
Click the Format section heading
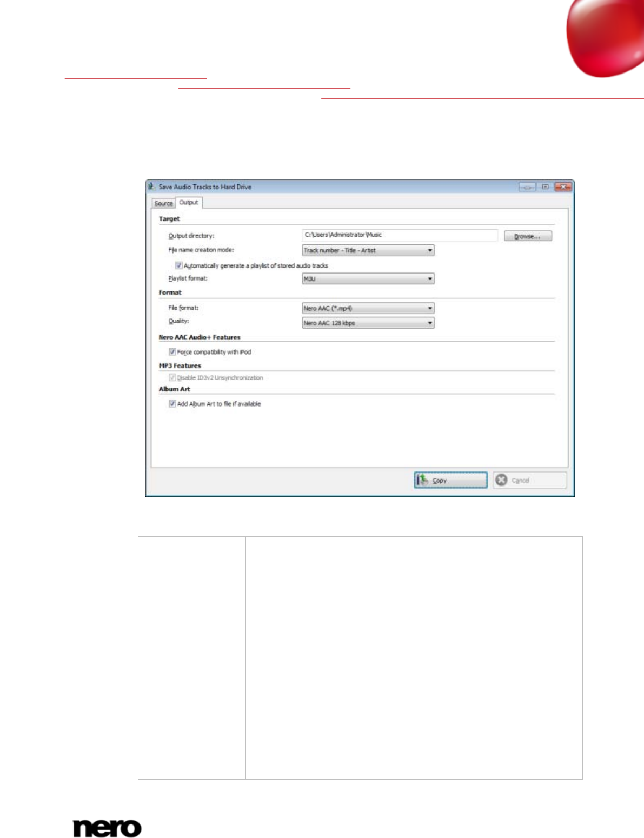(170, 292)
